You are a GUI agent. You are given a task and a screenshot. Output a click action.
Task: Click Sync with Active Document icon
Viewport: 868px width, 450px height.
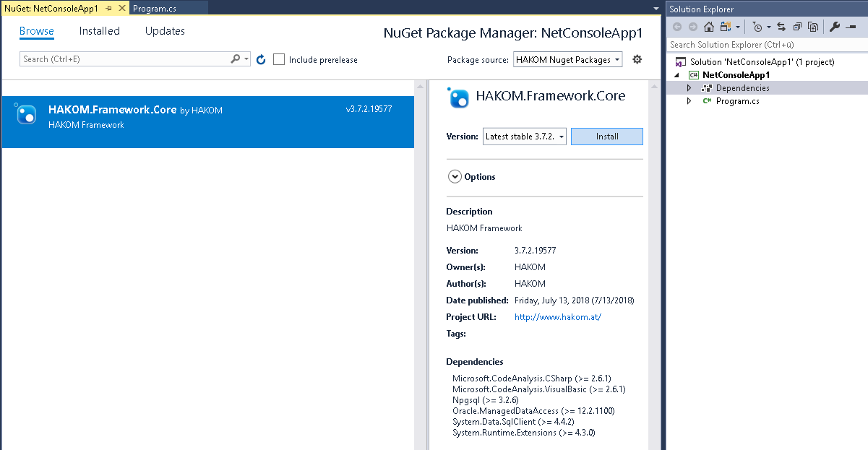781,27
